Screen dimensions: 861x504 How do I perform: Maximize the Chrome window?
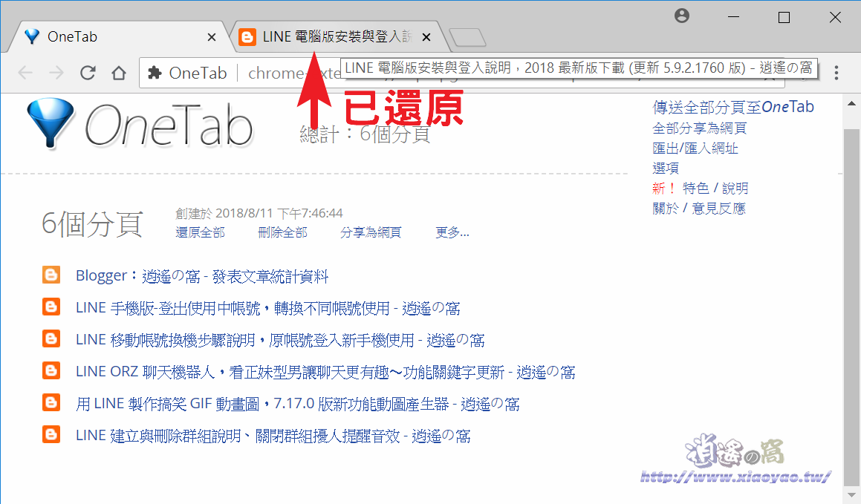(x=784, y=17)
